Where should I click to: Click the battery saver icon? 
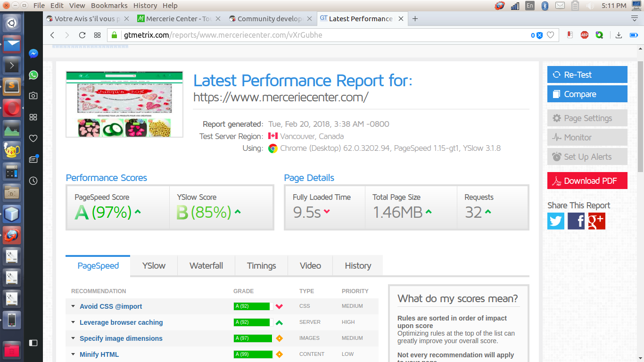[x=633, y=35]
